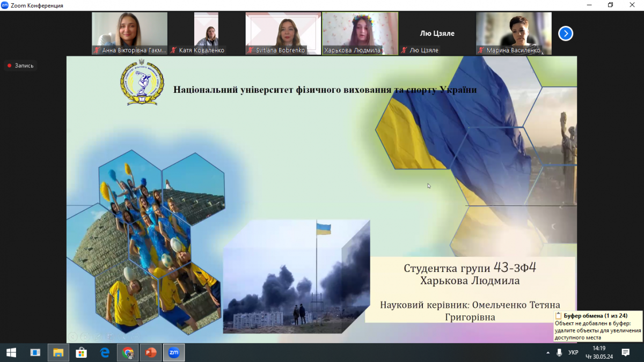This screenshot has height=362, width=644.
Task: Switch to PowerPoint in the taskbar
Action: click(x=151, y=352)
